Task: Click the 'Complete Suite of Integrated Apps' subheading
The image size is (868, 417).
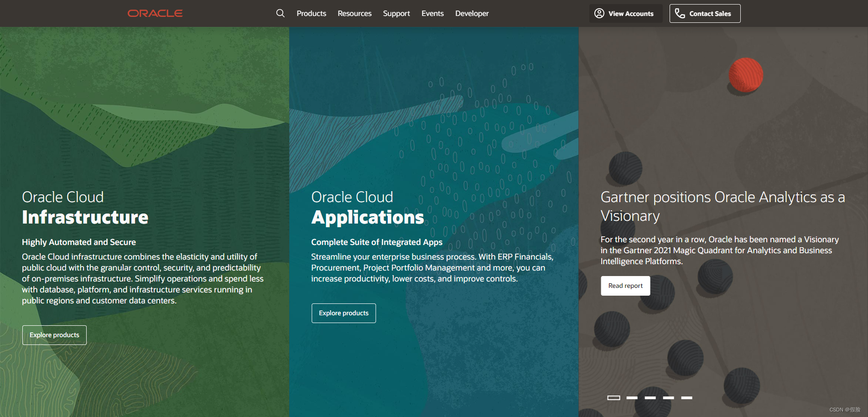Action: click(x=377, y=242)
